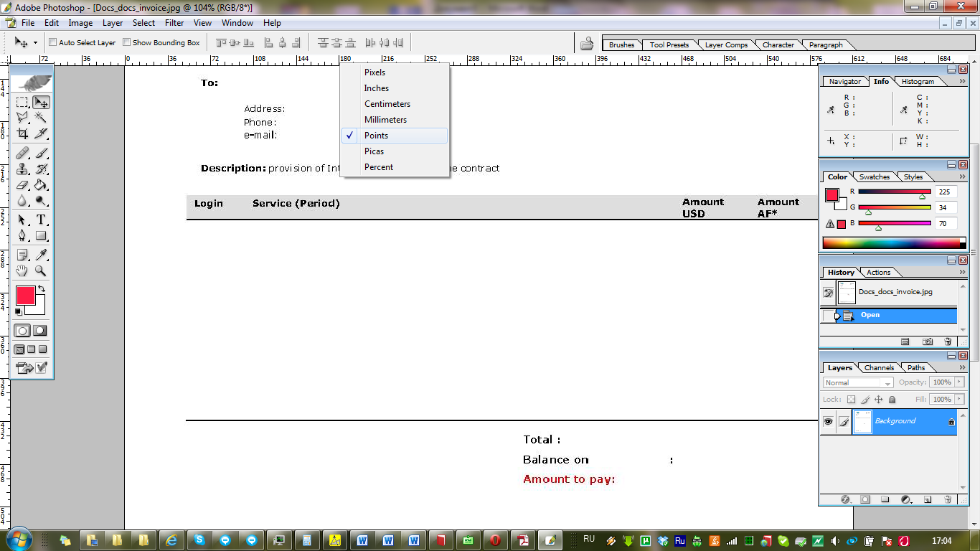Screen dimensions: 980x551
Task: Switch to the Channels tab
Action: [879, 367]
